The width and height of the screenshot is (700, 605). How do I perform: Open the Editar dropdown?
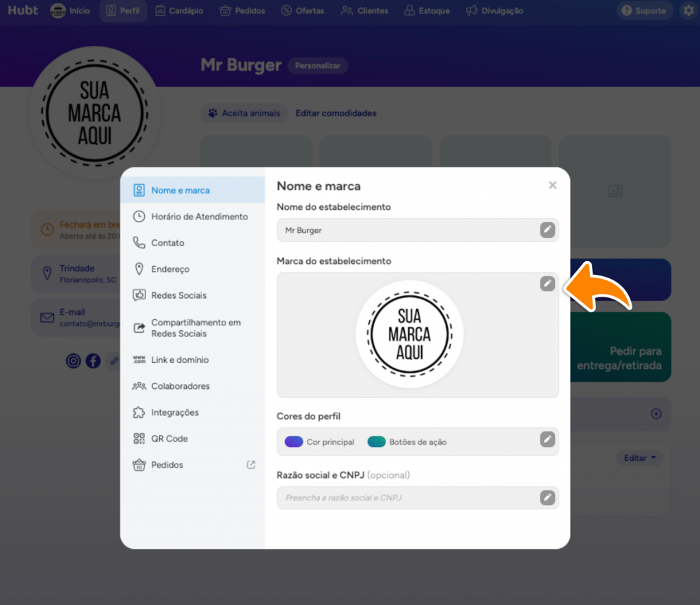point(639,458)
